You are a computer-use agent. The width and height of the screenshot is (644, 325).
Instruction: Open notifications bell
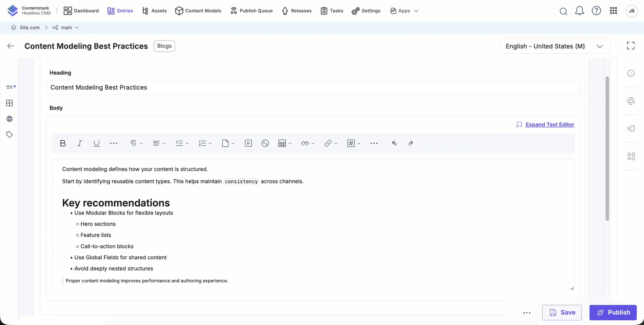(x=580, y=11)
